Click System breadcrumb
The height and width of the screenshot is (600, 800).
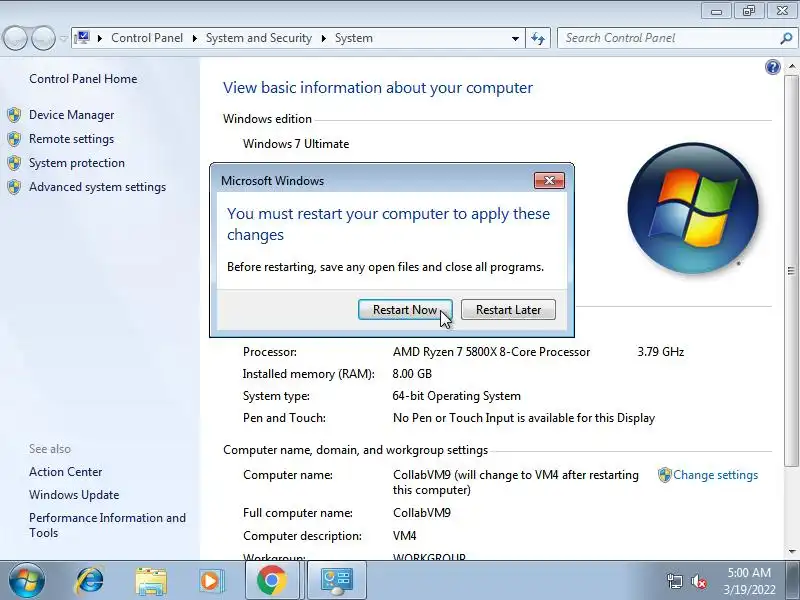tap(354, 38)
